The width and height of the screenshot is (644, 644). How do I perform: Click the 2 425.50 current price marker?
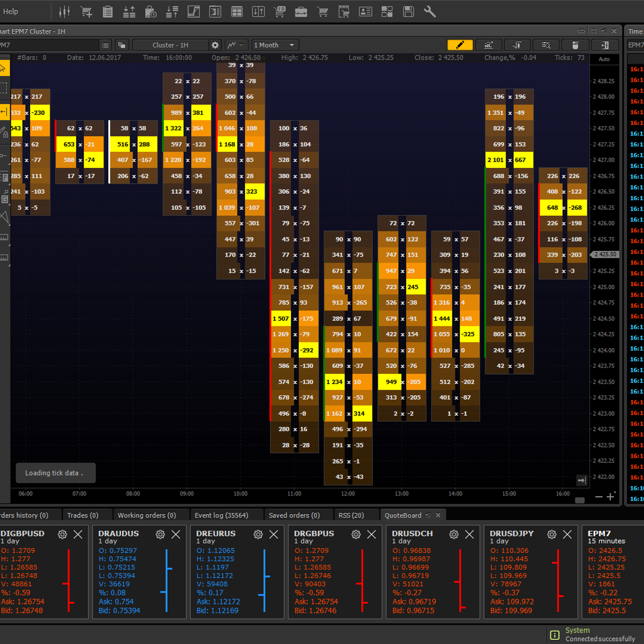[x=605, y=254]
